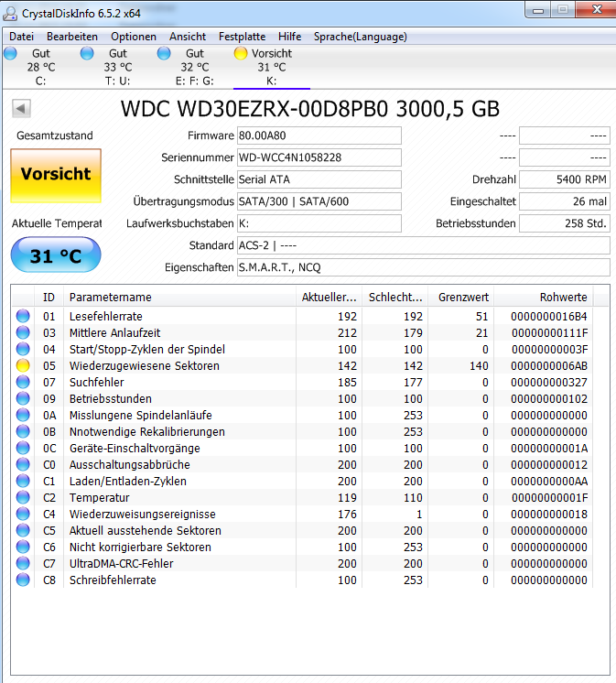
Task: Select the Lesefehlerrate parameter name
Action: coord(106,316)
